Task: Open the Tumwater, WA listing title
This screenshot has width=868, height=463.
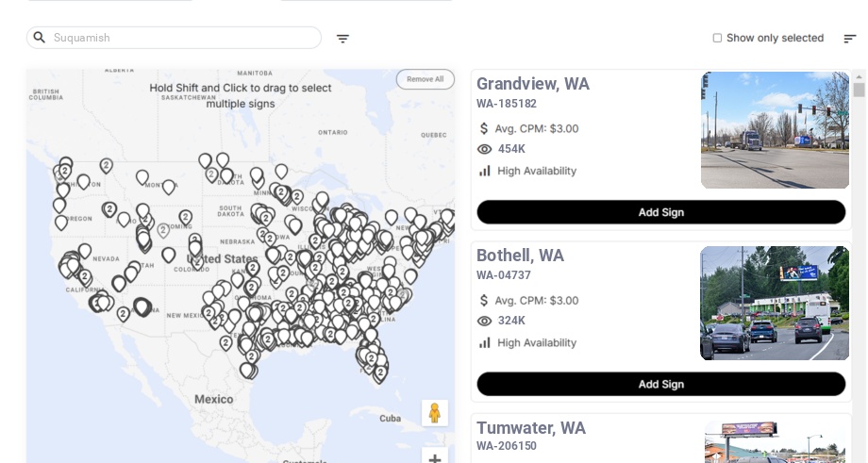Action: coord(531,428)
